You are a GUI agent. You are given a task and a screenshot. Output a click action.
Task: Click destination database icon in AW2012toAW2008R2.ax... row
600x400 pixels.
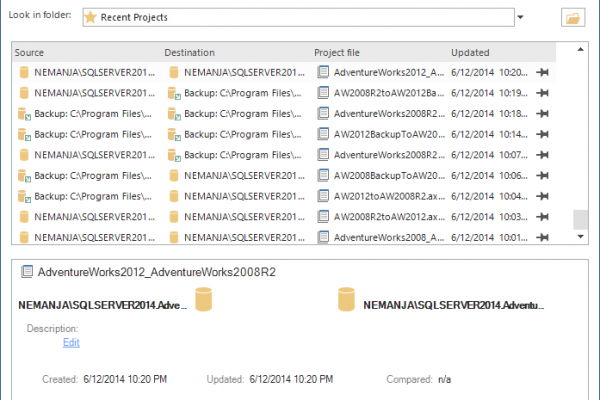[174, 196]
